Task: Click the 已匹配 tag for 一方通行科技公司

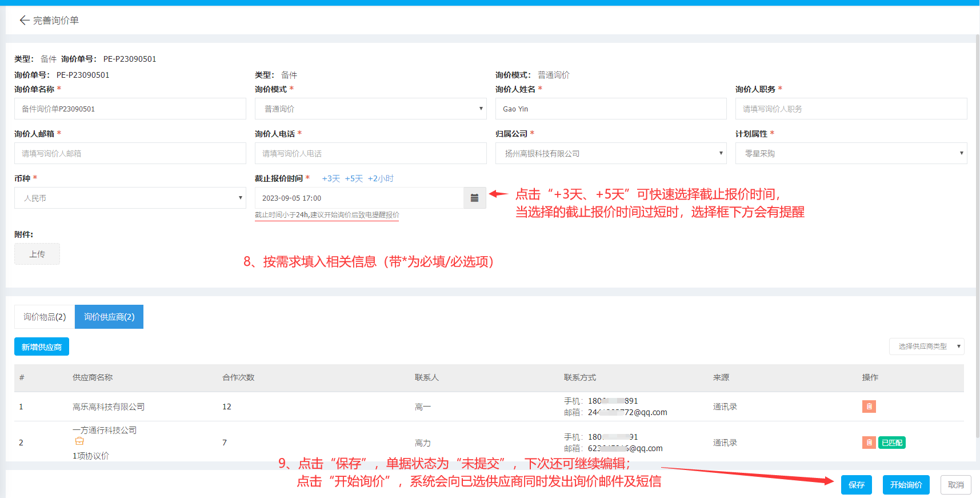Action: point(892,443)
